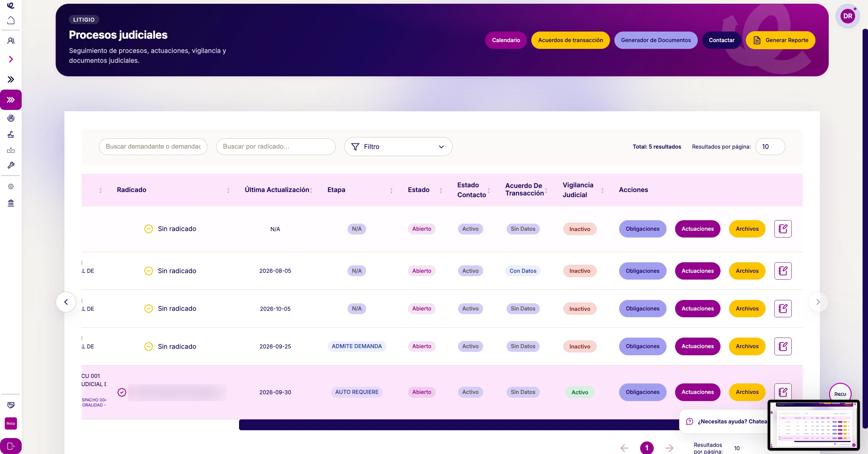
Task: Edit the 2026-08-05 process row
Action: coord(783,271)
